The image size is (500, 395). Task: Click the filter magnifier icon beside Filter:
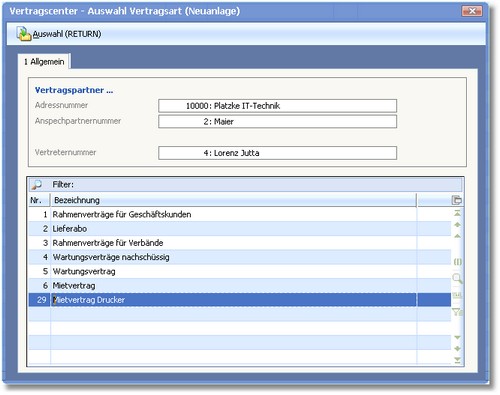coord(36,184)
